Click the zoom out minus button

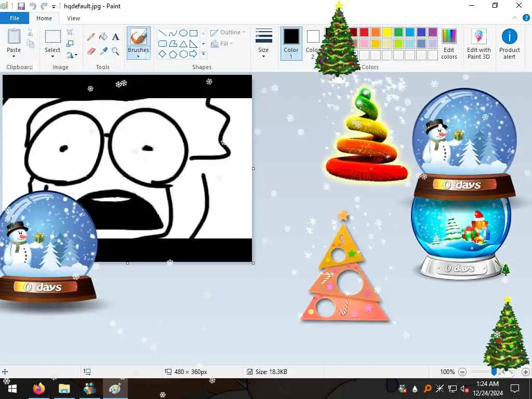point(462,372)
